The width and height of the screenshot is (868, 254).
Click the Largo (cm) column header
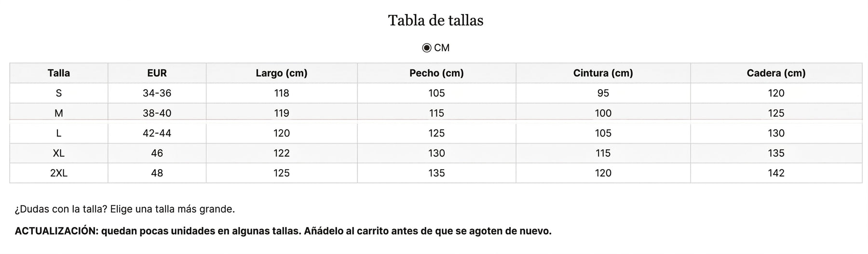[x=282, y=73]
